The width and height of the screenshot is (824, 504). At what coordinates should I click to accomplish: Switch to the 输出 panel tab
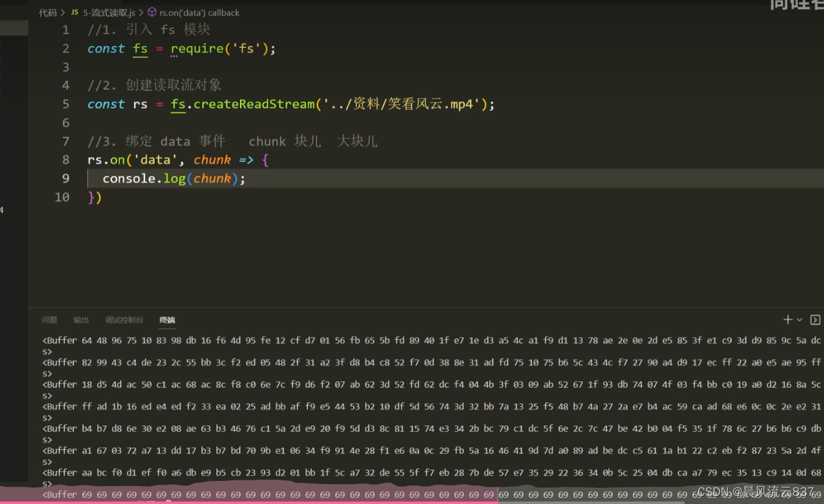(81, 320)
